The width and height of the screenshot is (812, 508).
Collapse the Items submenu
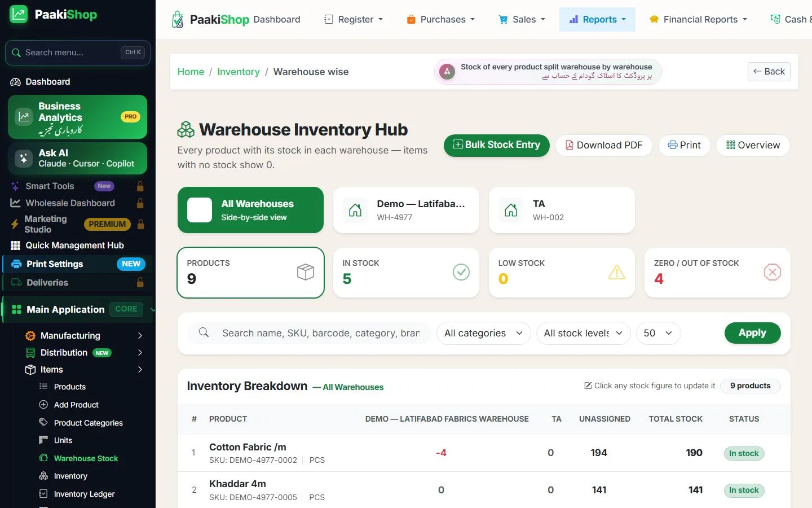(140, 370)
